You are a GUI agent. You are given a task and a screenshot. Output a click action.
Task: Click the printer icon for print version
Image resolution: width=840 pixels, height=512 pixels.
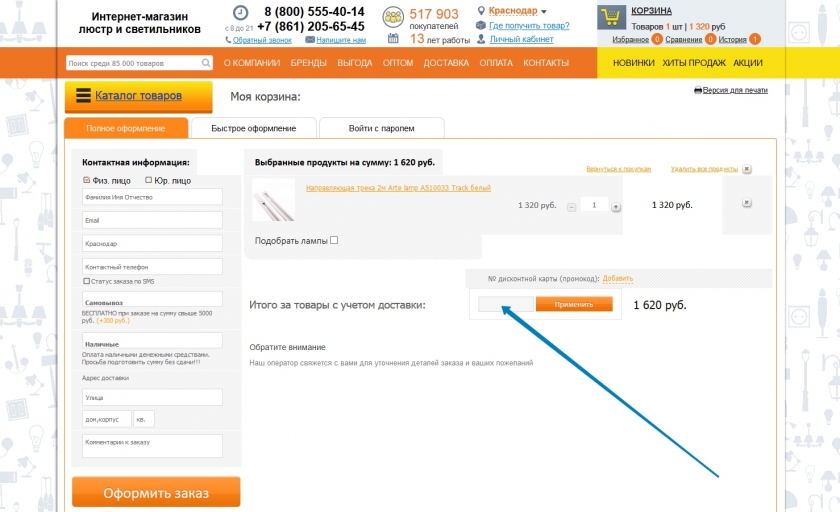click(698, 90)
